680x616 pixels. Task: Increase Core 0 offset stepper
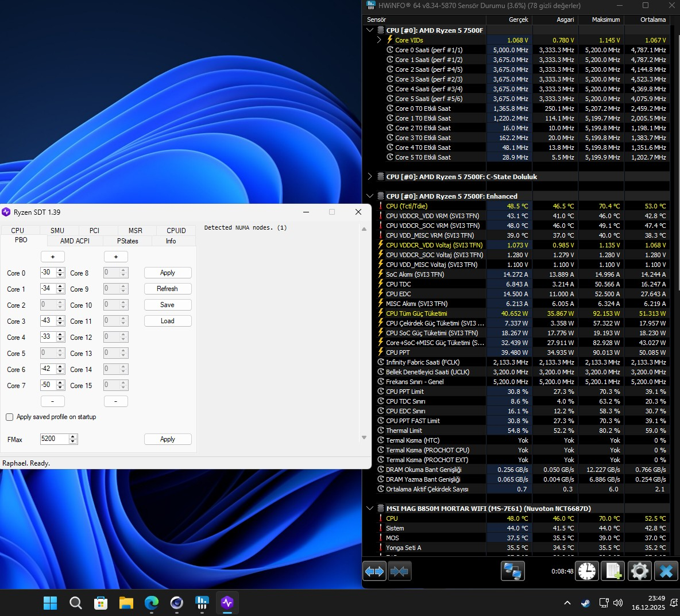point(60,270)
